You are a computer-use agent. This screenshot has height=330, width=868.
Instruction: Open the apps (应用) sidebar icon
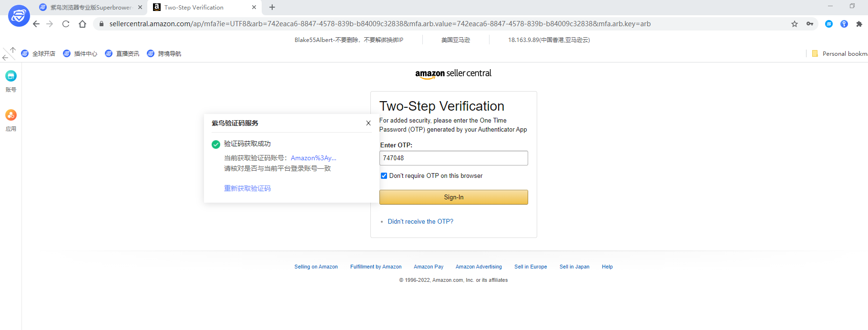(11, 115)
